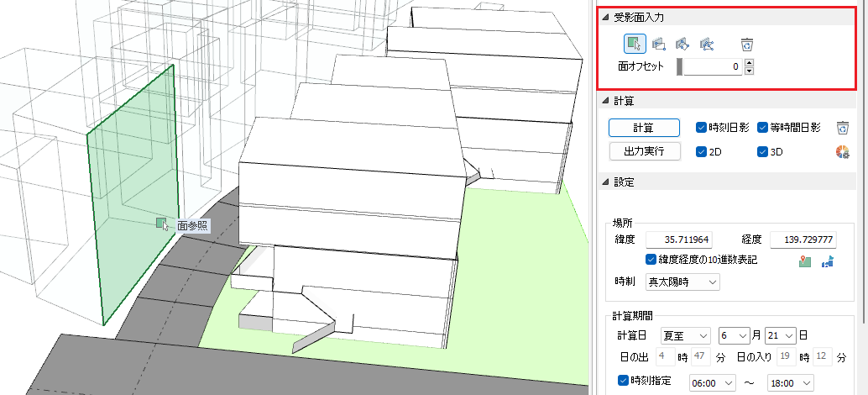Choose the second shadow-plane input tool
The image size is (868, 395).
(659, 44)
